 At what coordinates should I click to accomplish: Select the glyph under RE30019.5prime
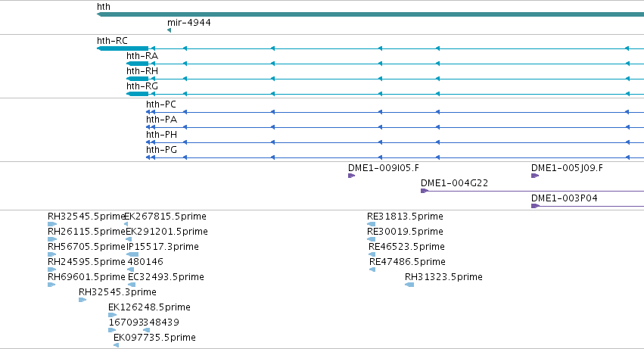372,240
